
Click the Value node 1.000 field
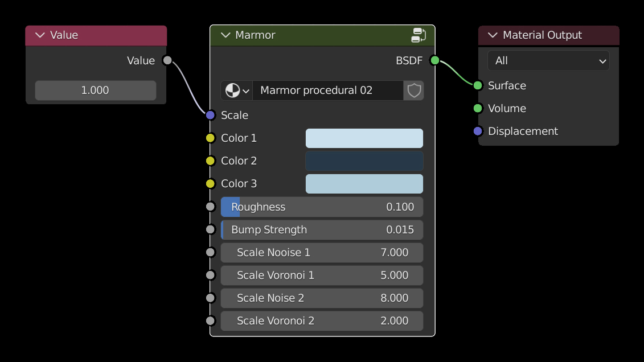click(x=95, y=90)
